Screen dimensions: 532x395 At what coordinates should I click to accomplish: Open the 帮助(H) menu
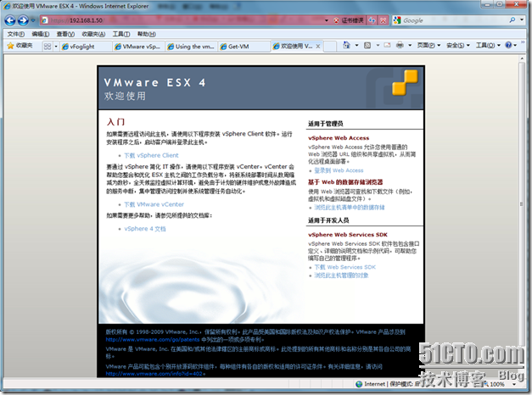click(147, 34)
